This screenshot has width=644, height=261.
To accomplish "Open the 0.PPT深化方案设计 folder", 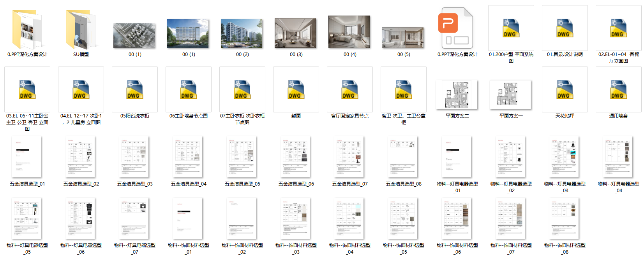I will [x=27, y=30].
